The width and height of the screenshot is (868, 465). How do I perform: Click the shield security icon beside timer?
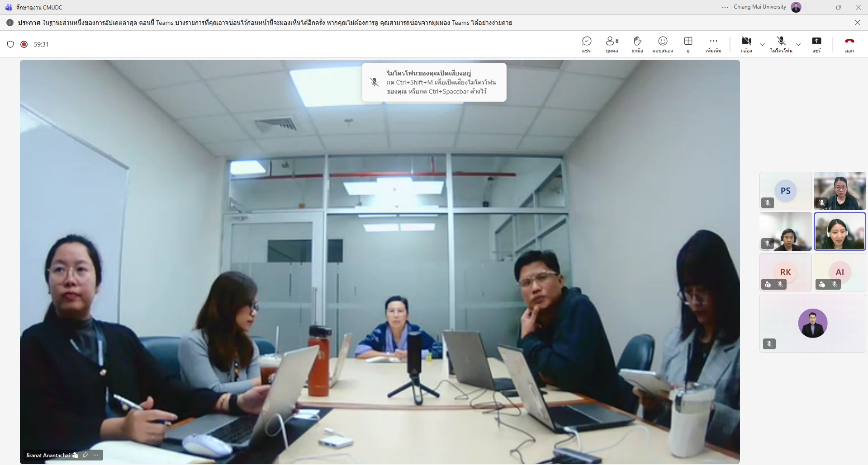(10, 44)
